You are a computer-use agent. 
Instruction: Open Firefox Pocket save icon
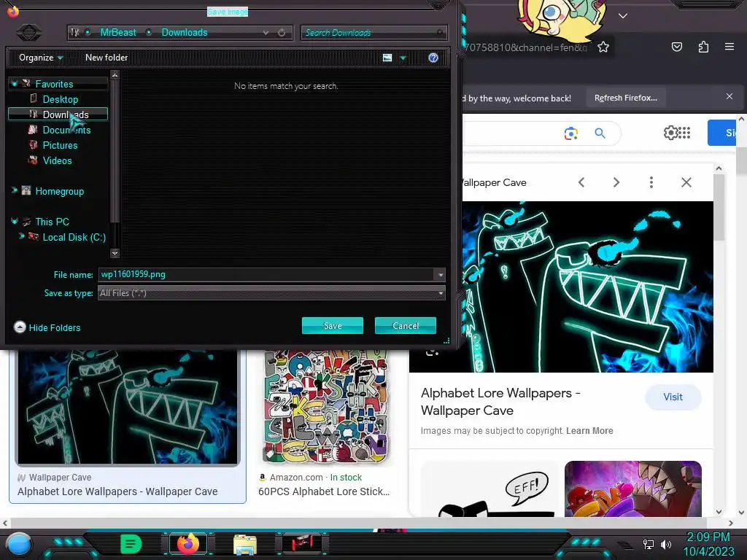(x=676, y=47)
